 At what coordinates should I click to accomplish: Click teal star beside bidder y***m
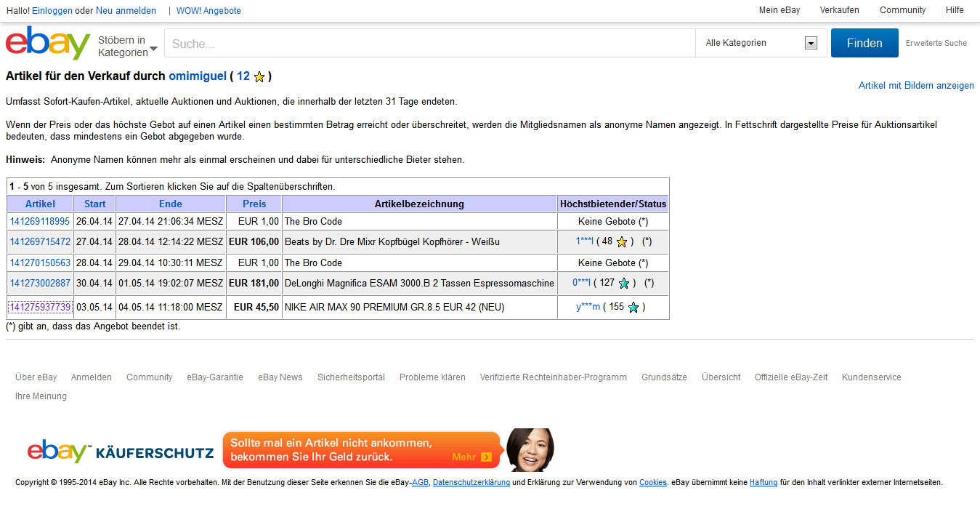(x=633, y=308)
